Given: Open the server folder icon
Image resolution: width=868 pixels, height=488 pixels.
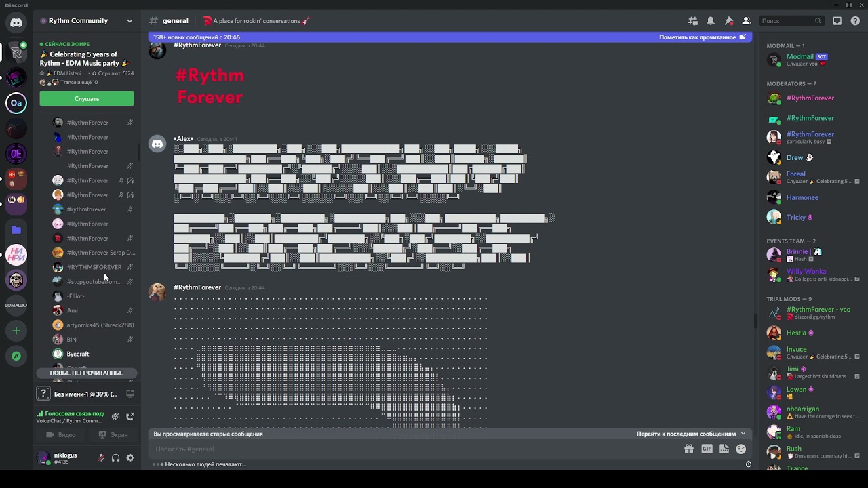Looking at the screenshot, I should point(16,230).
